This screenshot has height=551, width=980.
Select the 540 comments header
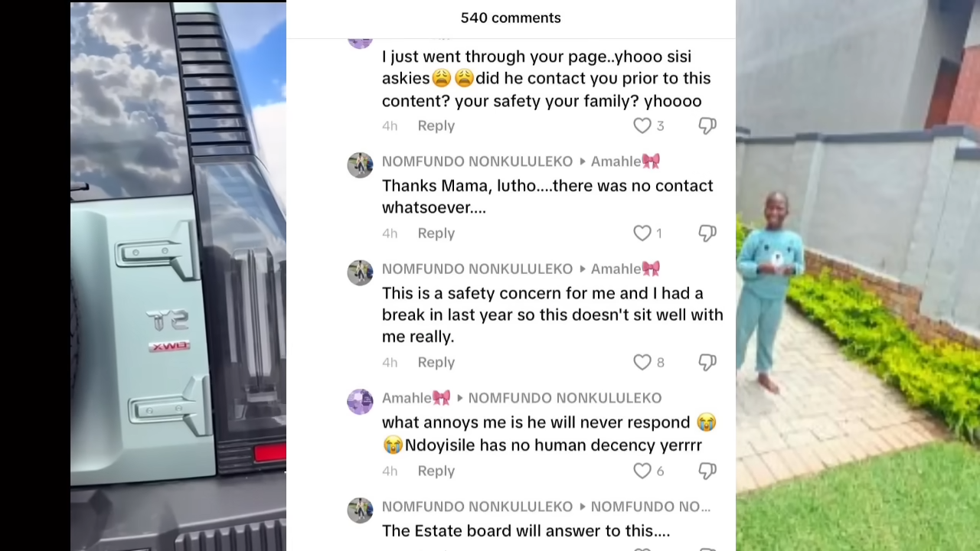[x=511, y=18]
